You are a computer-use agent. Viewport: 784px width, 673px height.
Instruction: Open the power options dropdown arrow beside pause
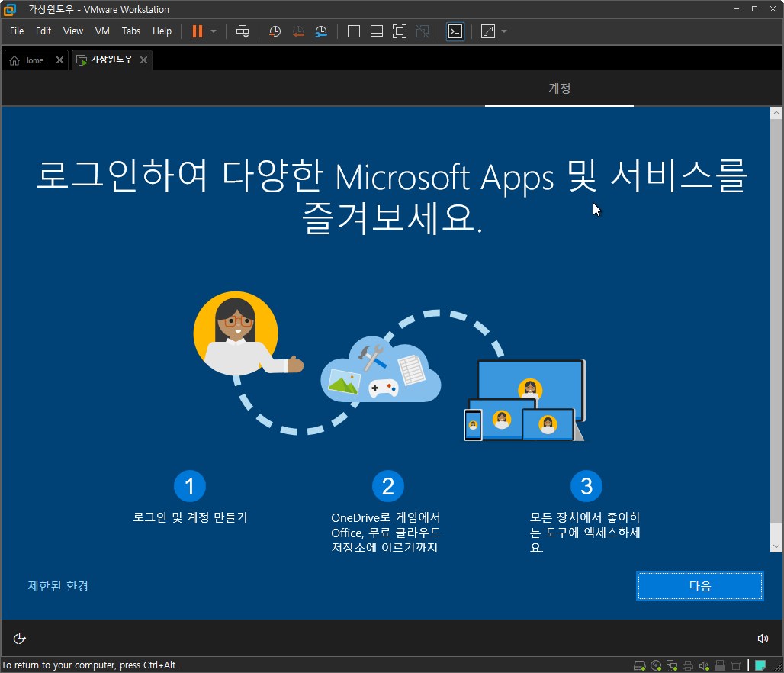(214, 31)
